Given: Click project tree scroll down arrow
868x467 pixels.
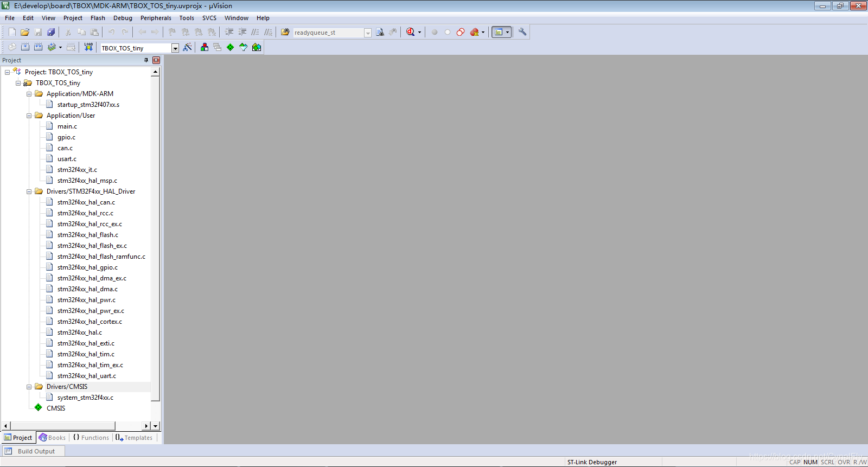Looking at the screenshot, I should click(155, 426).
